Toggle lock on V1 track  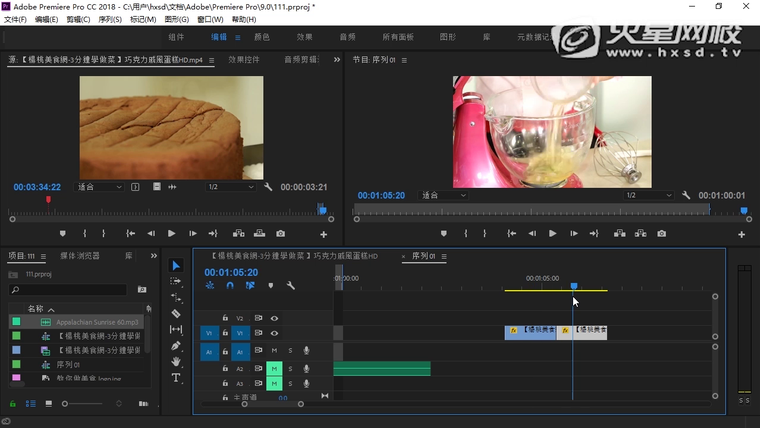[x=225, y=333]
